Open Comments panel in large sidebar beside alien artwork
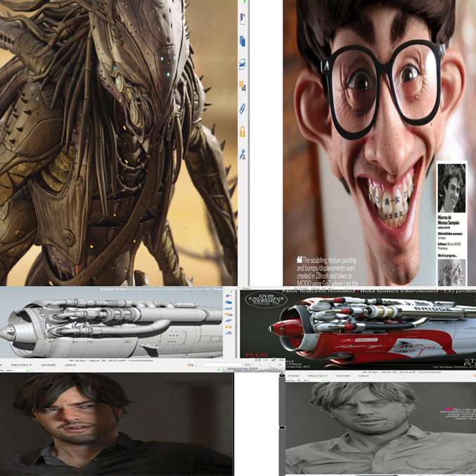The width and height of the screenshot is (476, 476). 243,86
